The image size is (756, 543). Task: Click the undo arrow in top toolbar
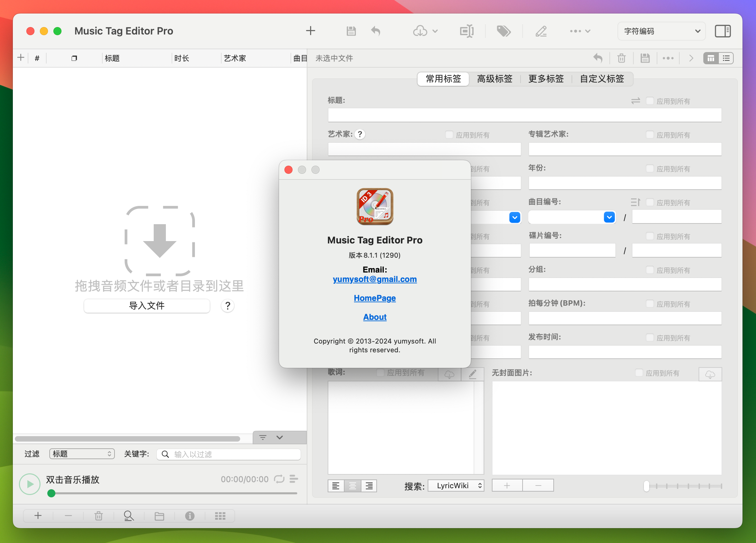376,31
